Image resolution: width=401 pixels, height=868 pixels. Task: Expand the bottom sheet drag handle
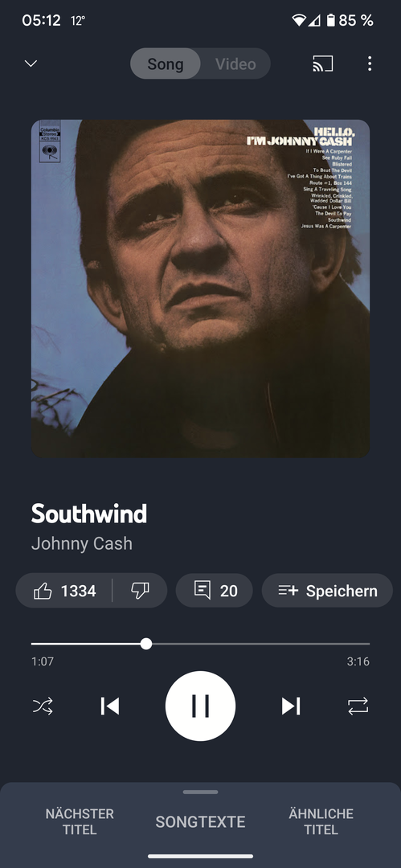click(x=201, y=792)
